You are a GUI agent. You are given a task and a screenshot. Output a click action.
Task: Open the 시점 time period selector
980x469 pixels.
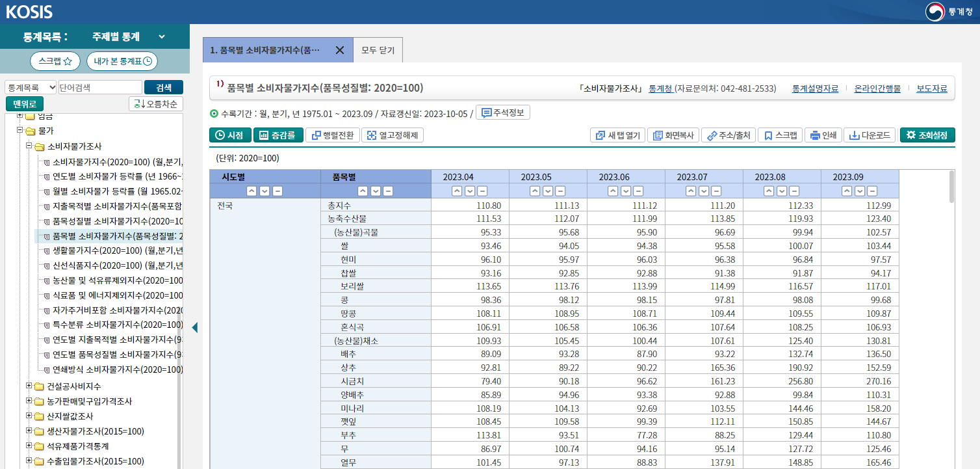[229, 135]
